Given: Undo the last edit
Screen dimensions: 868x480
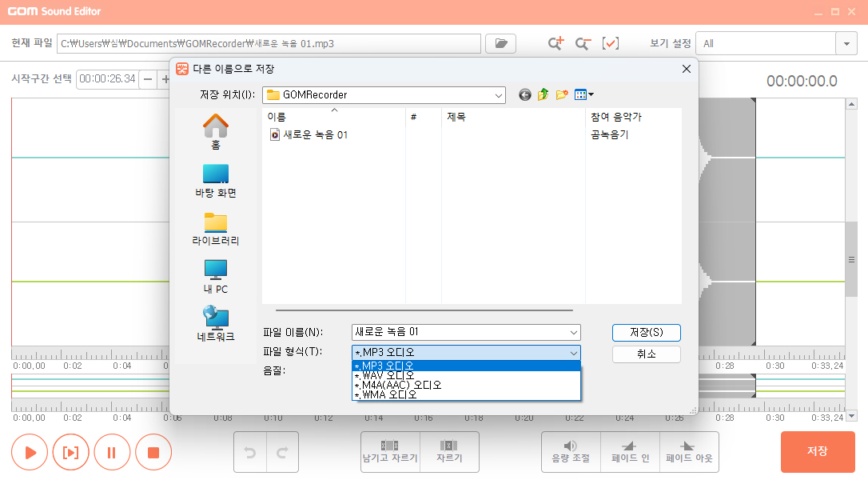Looking at the screenshot, I should (250, 452).
